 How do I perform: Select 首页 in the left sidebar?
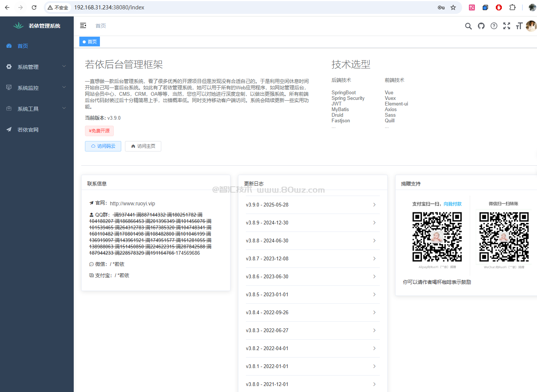(23, 46)
